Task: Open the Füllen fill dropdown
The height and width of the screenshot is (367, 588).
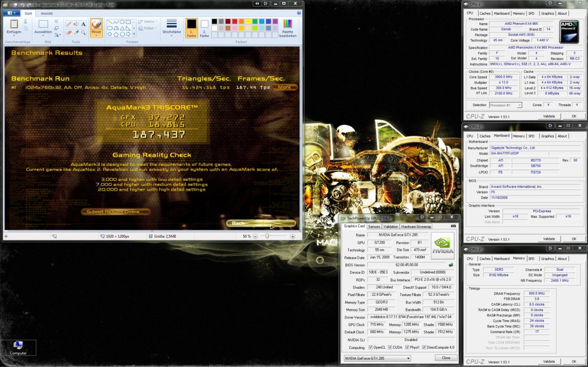Action: click(148, 28)
